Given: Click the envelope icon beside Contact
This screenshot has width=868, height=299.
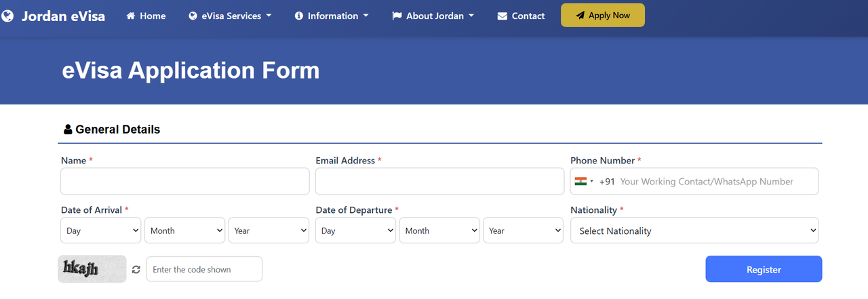Looking at the screenshot, I should (502, 16).
